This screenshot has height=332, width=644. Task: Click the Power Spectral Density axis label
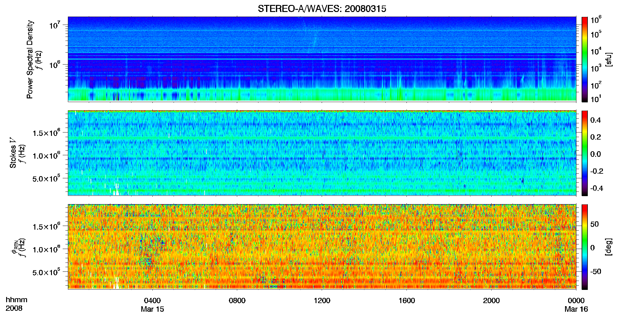point(30,59)
